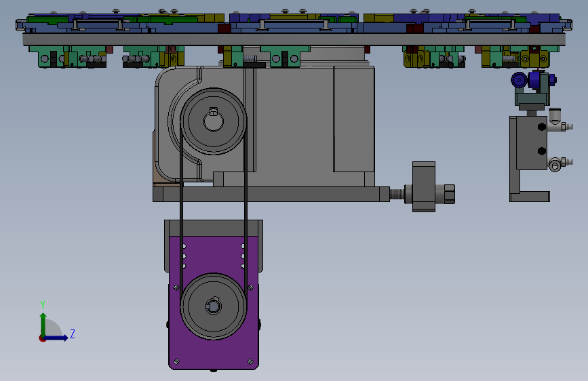Select the hex nut on the tensioner bolt
This screenshot has height=381, width=588.
449,195
